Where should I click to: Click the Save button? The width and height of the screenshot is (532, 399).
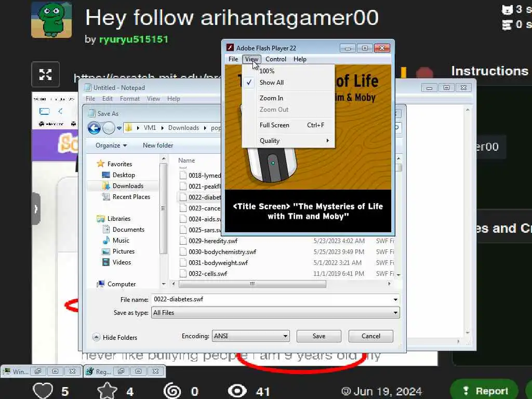tap(318, 336)
